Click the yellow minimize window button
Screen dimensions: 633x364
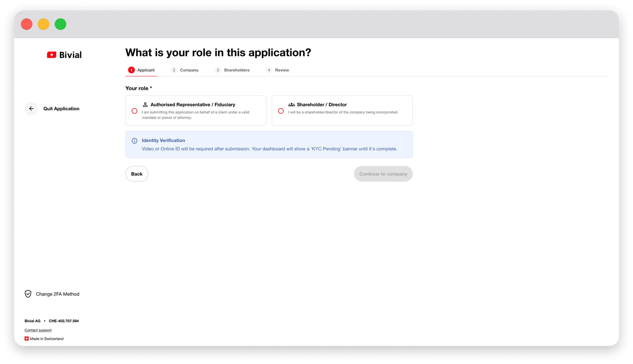pos(44,24)
